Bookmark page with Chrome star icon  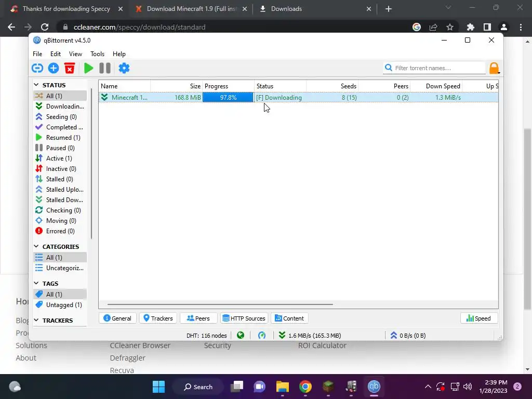449,27
